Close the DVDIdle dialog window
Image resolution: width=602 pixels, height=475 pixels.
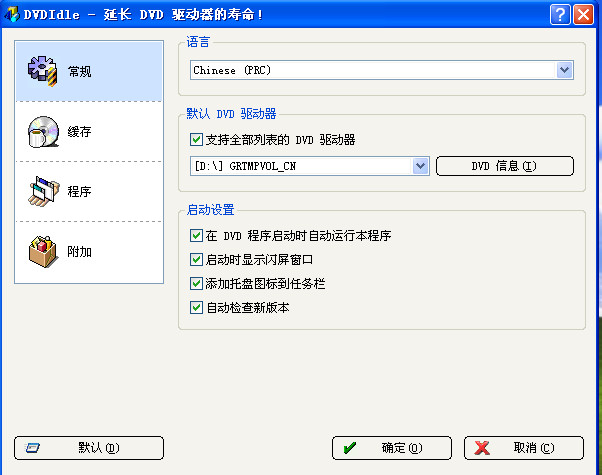point(584,15)
